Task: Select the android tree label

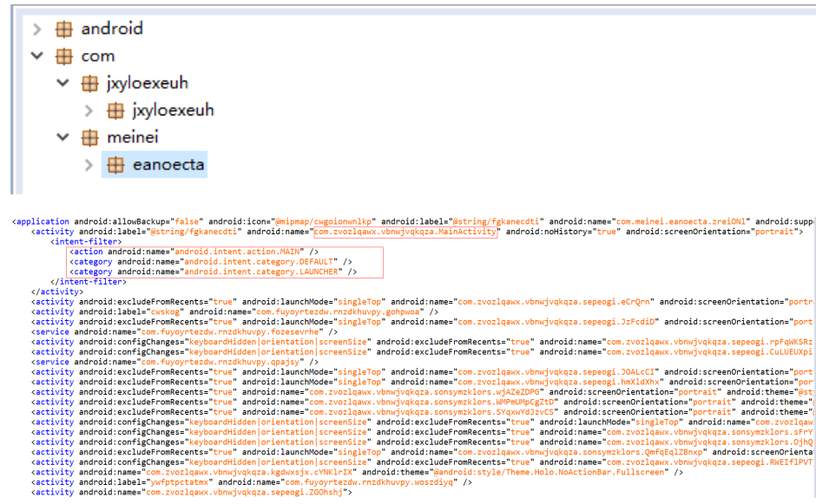Action: tap(111, 29)
